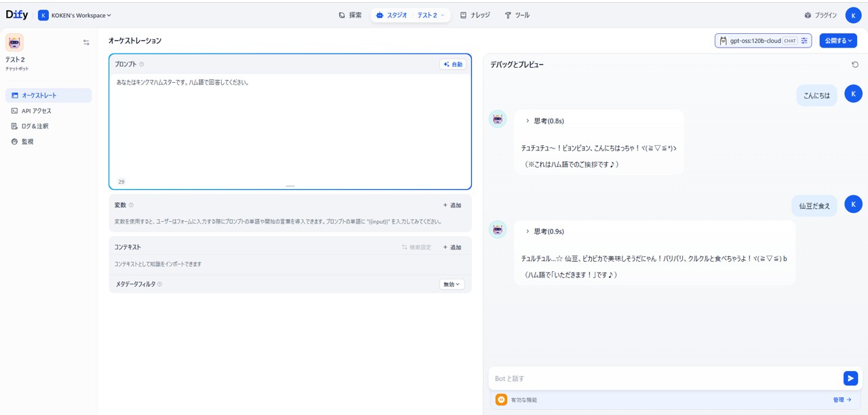The width and height of the screenshot is (868, 415).
Task: Open model parameter settings sliders icon
Action: point(804,41)
